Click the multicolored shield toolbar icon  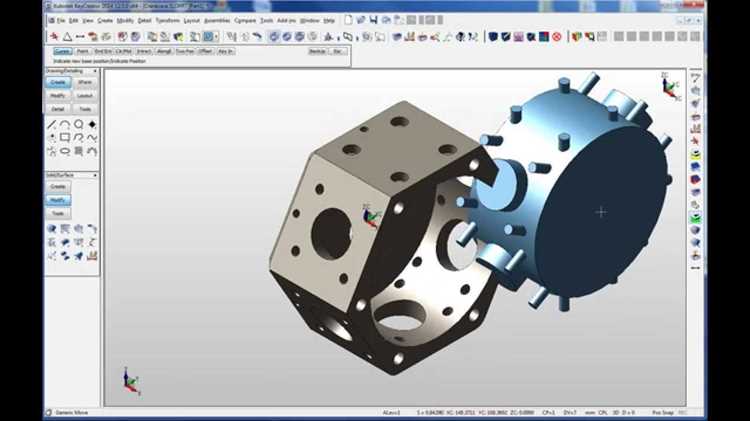(576, 36)
